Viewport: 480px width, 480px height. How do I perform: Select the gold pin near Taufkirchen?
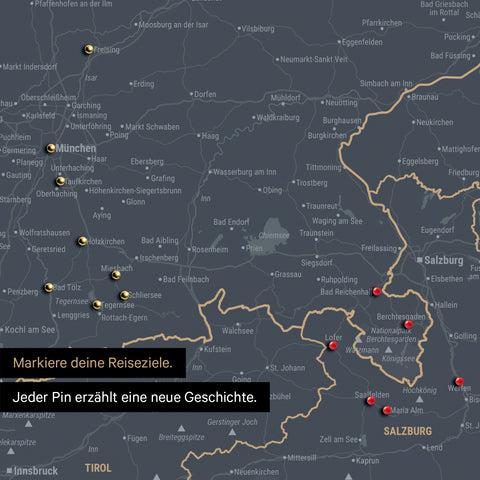pyautogui.click(x=60, y=181)
